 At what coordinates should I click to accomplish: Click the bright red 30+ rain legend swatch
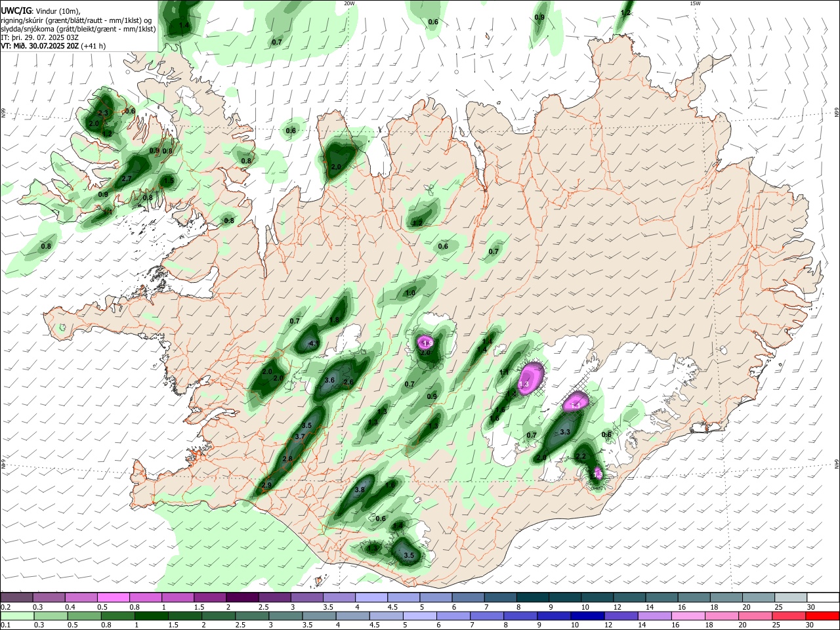(x=822, y=616)
